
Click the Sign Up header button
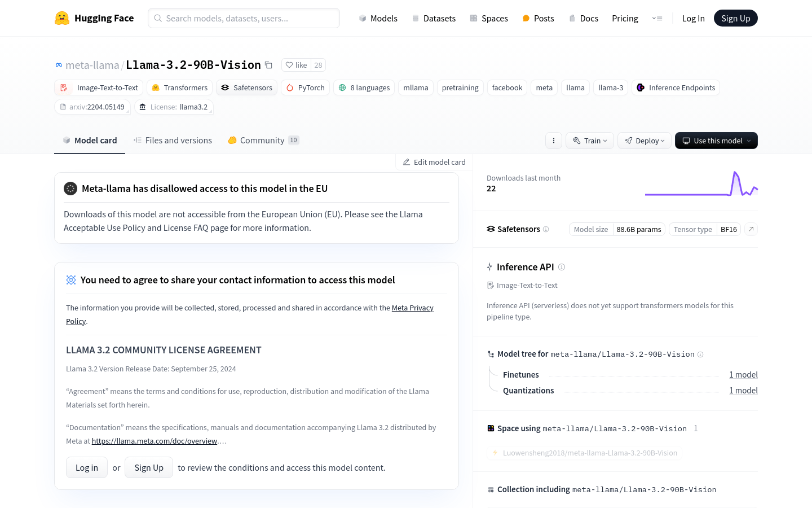click(x=735, y=18)
